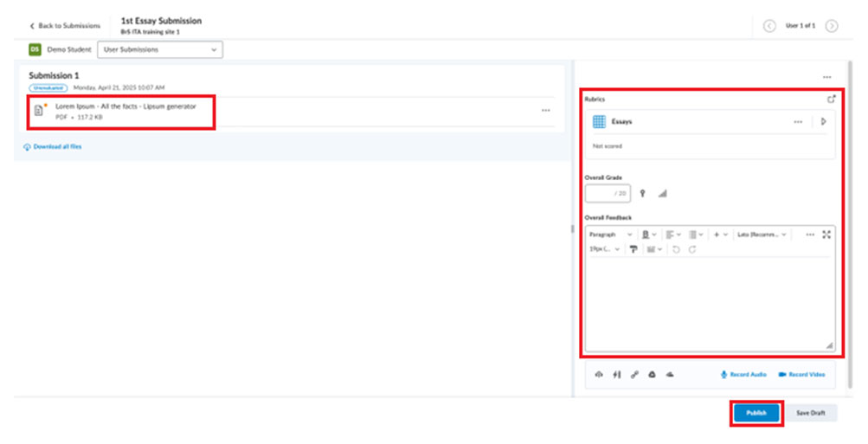
Task: Open the Lato font family dropdown
Action: [x=762, y=235]
